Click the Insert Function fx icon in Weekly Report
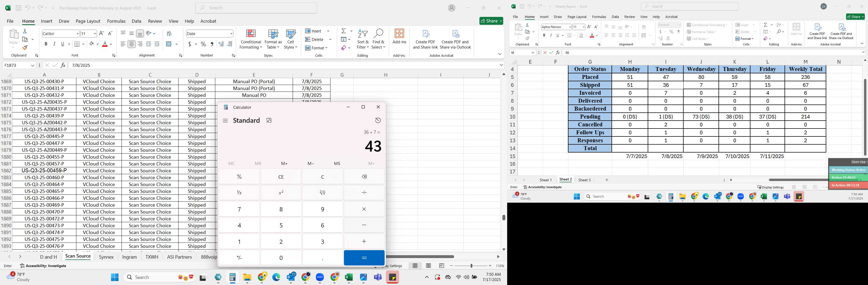This screenshot has height=285, width=868. coord(558,53)
